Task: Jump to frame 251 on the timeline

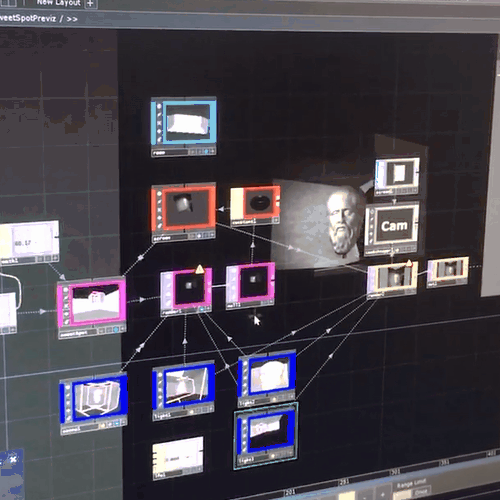Action: [x=344, y=481]
